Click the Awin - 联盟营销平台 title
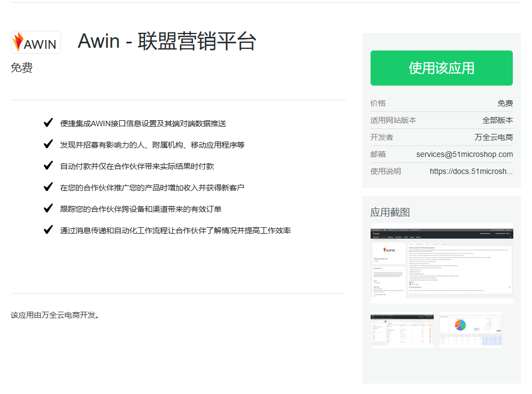Viewport: 532px width, 394px height. 167,42
